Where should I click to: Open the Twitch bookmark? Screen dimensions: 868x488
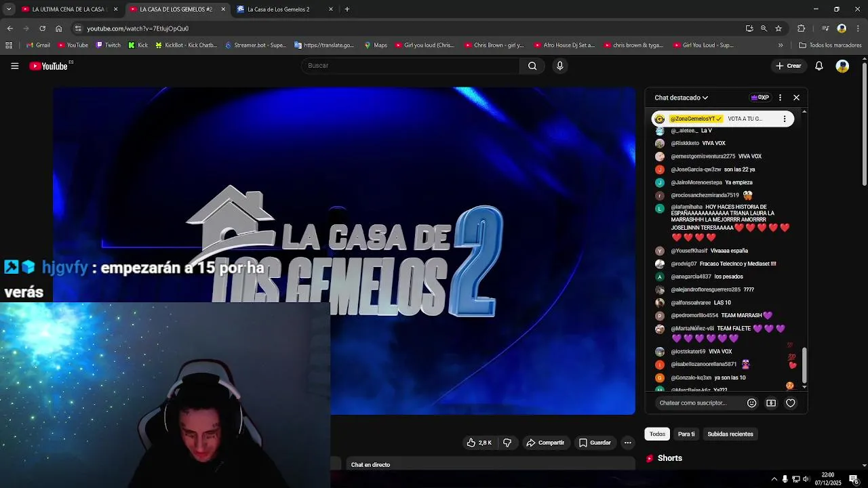point(108,45)
